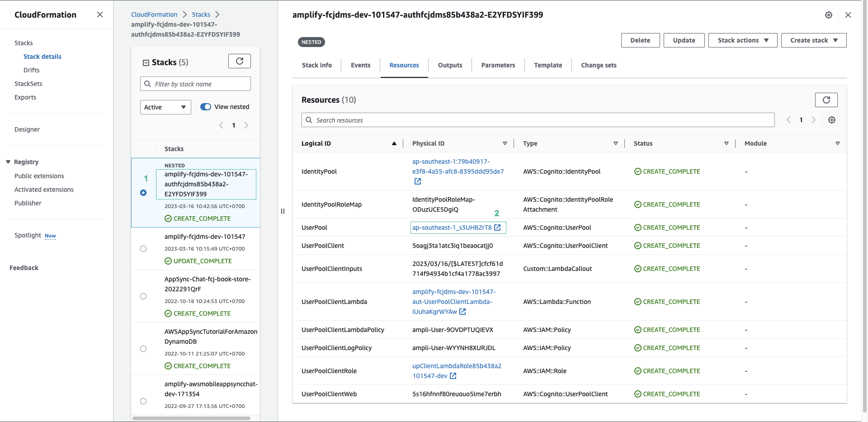Close the CloudFormation navigation sidebar
This screenshot has height=422, width=868.
click(100, 14)
